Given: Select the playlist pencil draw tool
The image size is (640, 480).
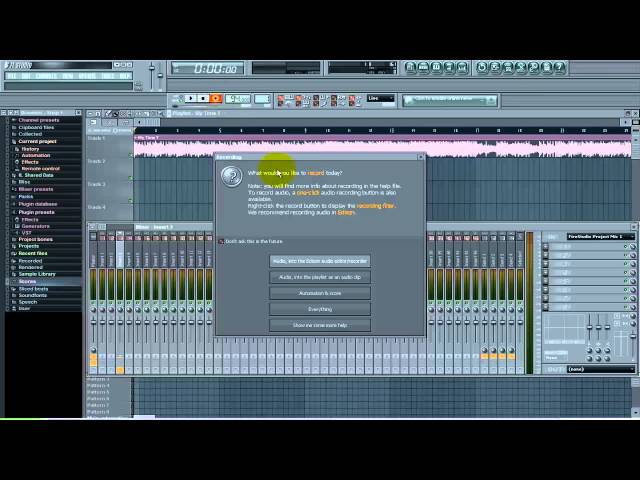Looking at the screenshot, I should pos(108,113).
